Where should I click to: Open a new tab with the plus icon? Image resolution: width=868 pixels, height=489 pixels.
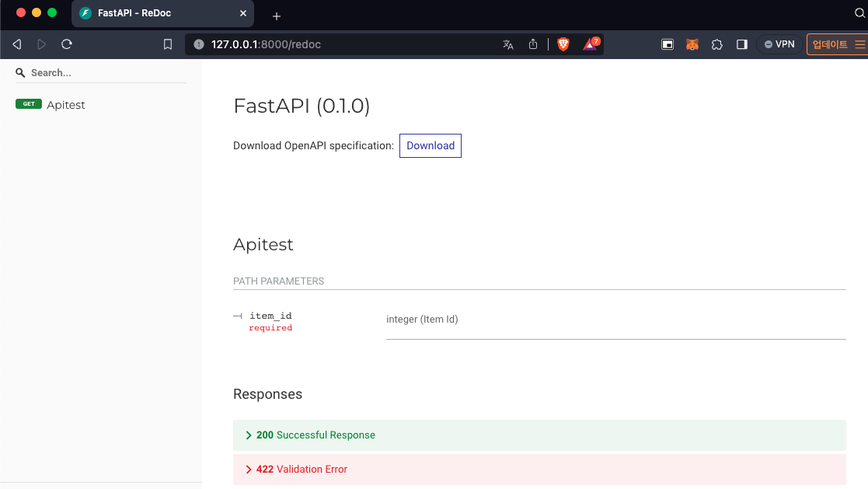276,16
